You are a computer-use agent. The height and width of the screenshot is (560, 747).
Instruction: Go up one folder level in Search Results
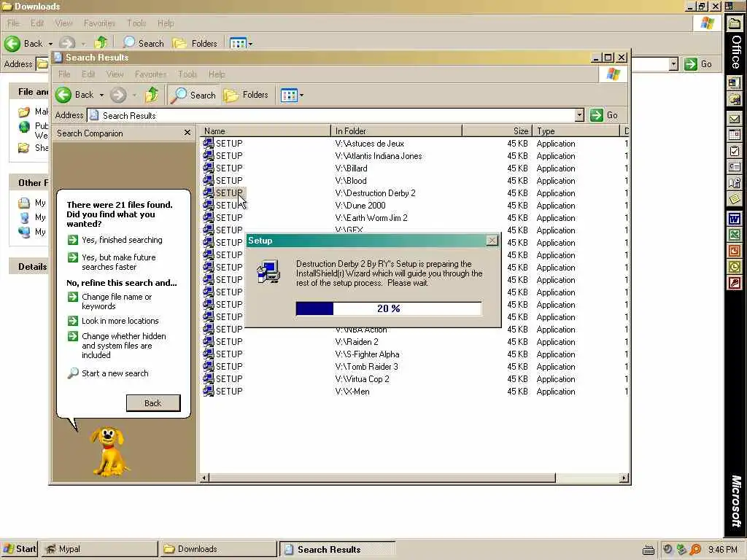point(152,95)
